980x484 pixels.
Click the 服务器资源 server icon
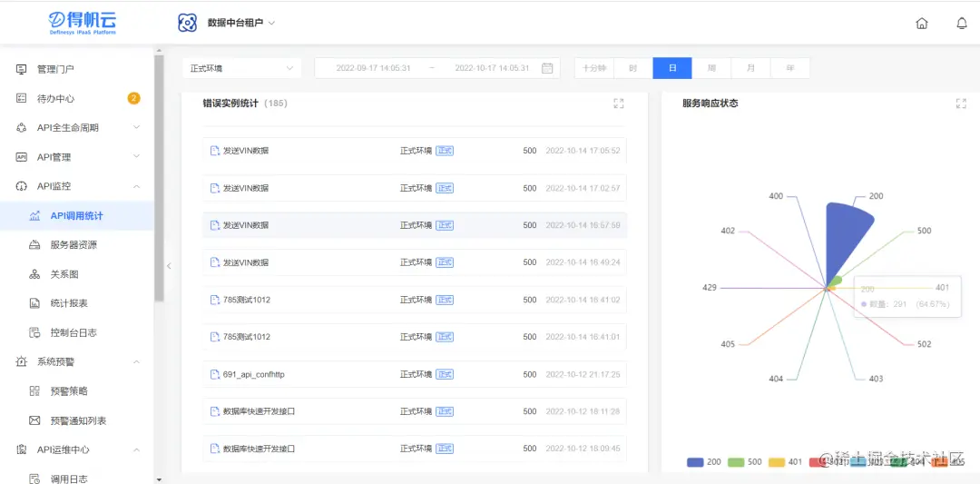[35, 245]
